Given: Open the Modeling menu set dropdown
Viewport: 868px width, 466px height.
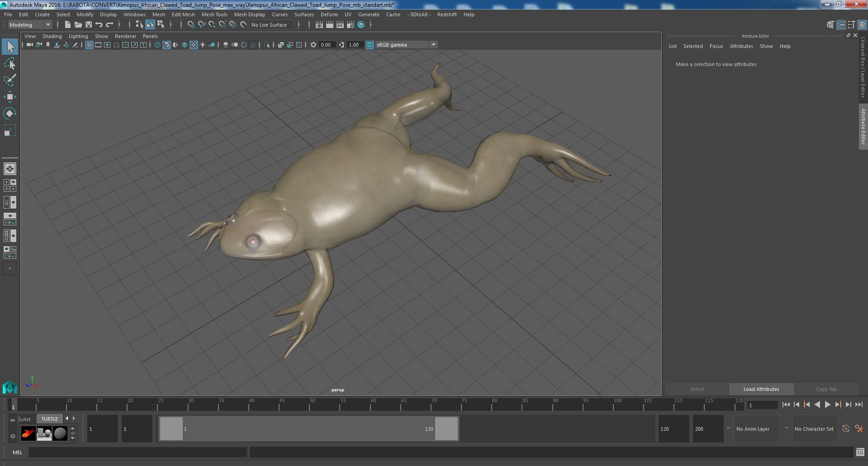Looking at the screenshot, I should [30, 25].
